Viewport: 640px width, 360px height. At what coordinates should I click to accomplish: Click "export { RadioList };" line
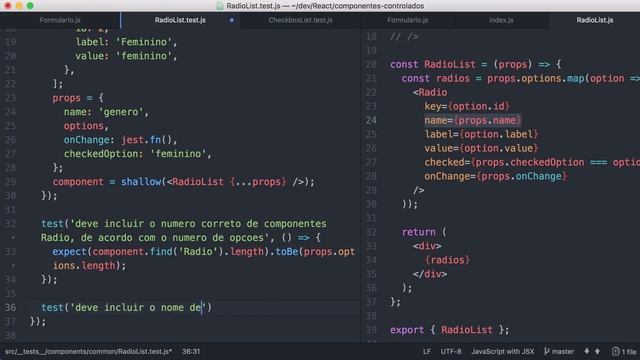pyautogui.click(x=449, y=330)
